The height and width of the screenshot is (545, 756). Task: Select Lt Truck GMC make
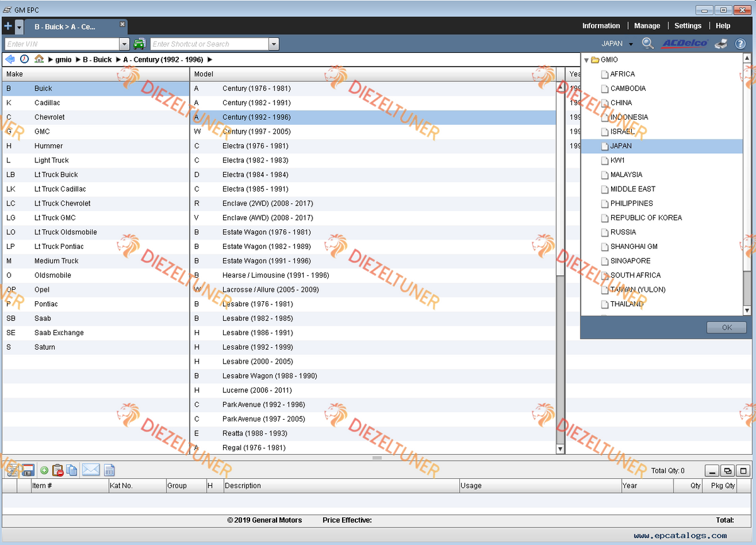click(96, 218)
